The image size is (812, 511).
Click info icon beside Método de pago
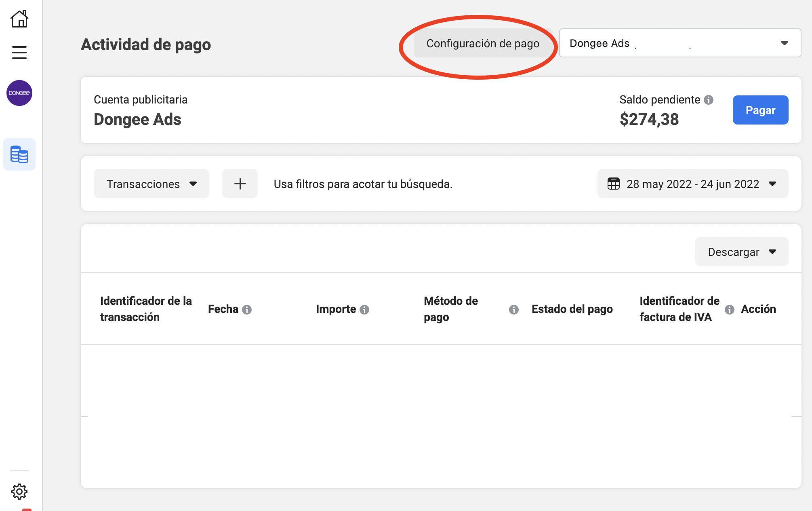[514, 310]
